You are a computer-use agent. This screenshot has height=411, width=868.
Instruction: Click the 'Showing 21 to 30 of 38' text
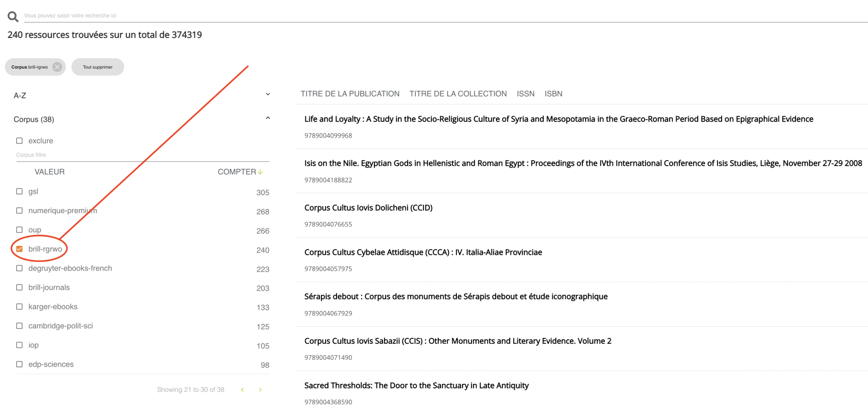click(191, 389)
